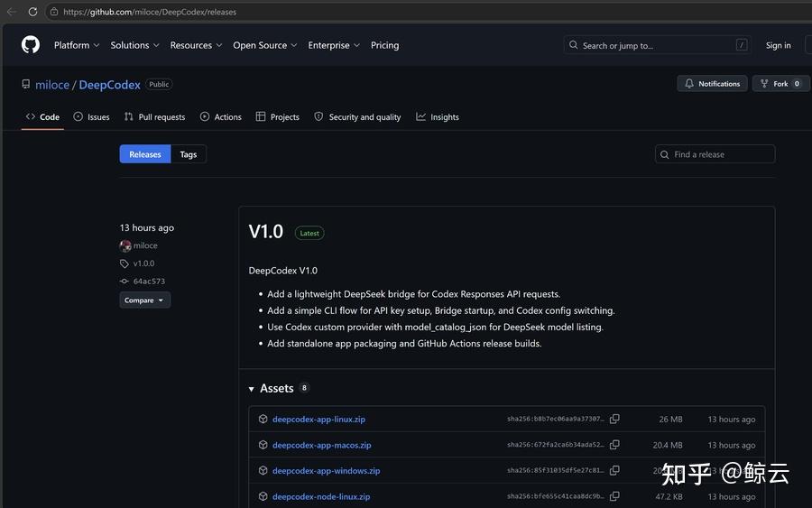
Task: Open the Insights tab
Action: [x=438, y=117]
